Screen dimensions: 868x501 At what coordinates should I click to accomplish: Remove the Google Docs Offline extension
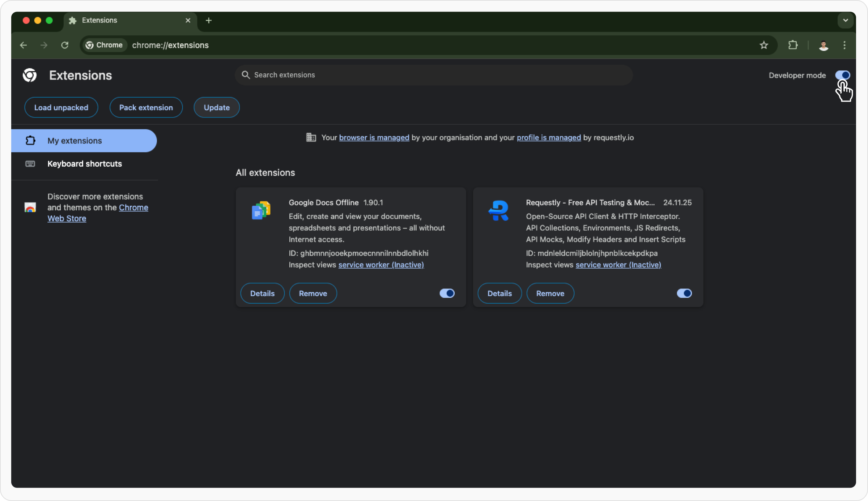pyautogui.click(x=313, y=293)
